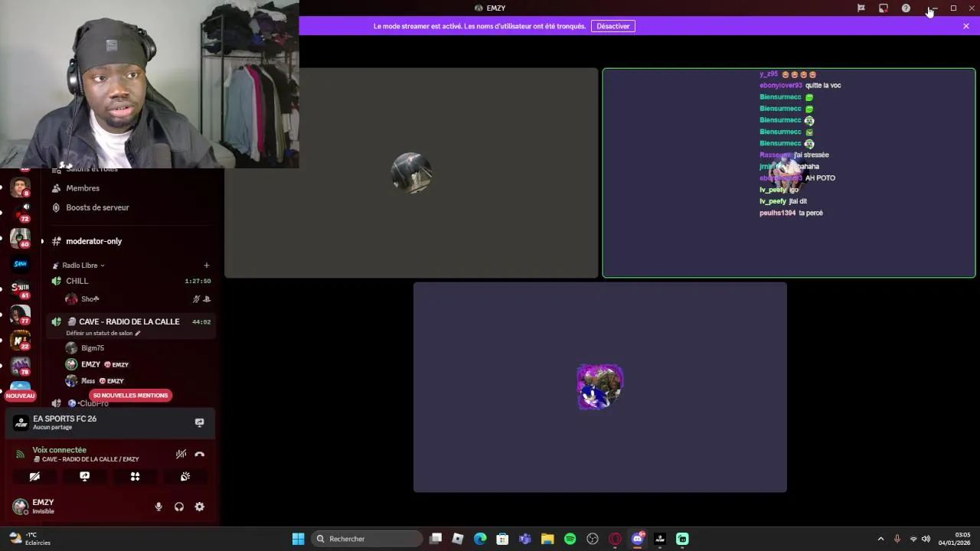Click the NOUVEAU server badge
Screen dimensions: 980x551
tap(21, 396)
